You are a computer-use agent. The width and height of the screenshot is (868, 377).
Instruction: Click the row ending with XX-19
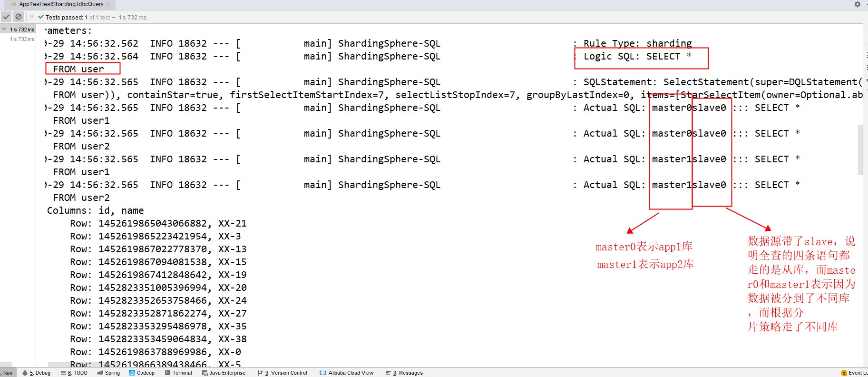(x=158, y=275)
